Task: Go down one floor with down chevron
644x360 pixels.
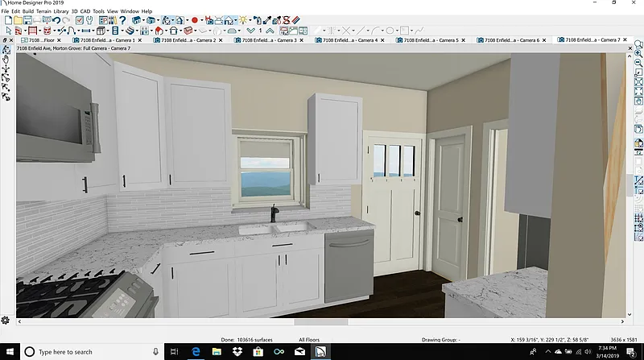Action: pyautogui.click(x=251, y=31)
